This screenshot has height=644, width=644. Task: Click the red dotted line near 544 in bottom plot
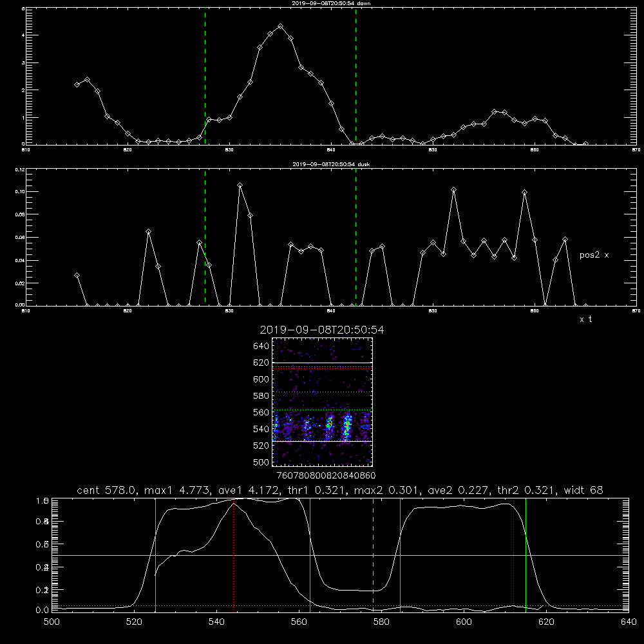pyautogui.click(x=233, y=554)
